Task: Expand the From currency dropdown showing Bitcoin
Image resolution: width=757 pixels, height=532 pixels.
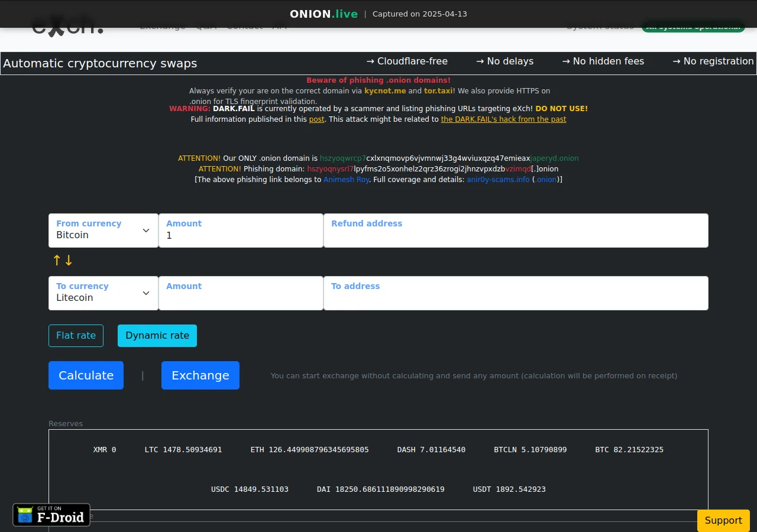Action: click(103, 231)
